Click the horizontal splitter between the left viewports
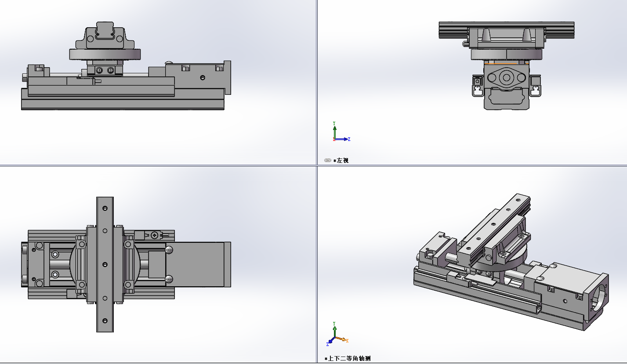 158,166
